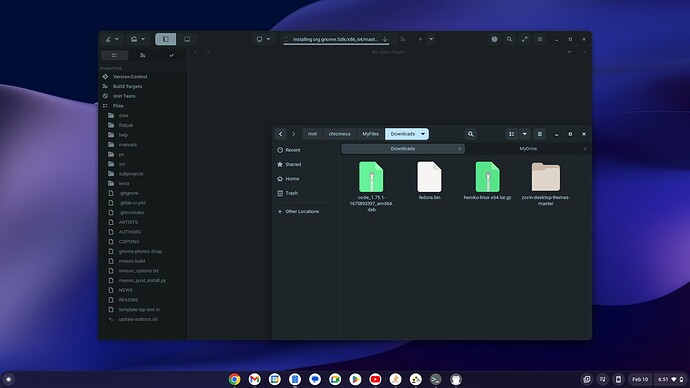Close the Downloads tab
The height and width of the screenshot is (388, 690).
(459, 149)
